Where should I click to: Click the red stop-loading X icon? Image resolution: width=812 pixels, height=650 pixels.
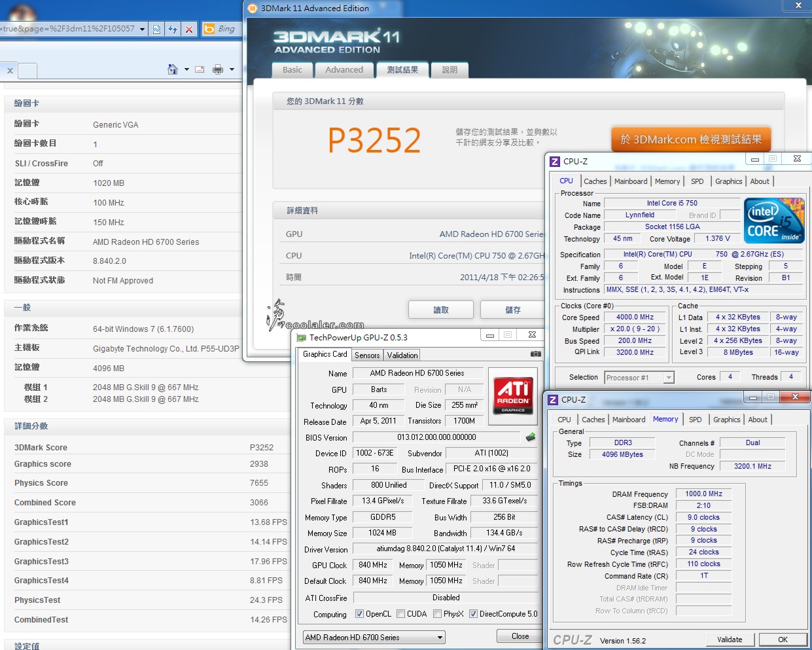coord(188,29)
